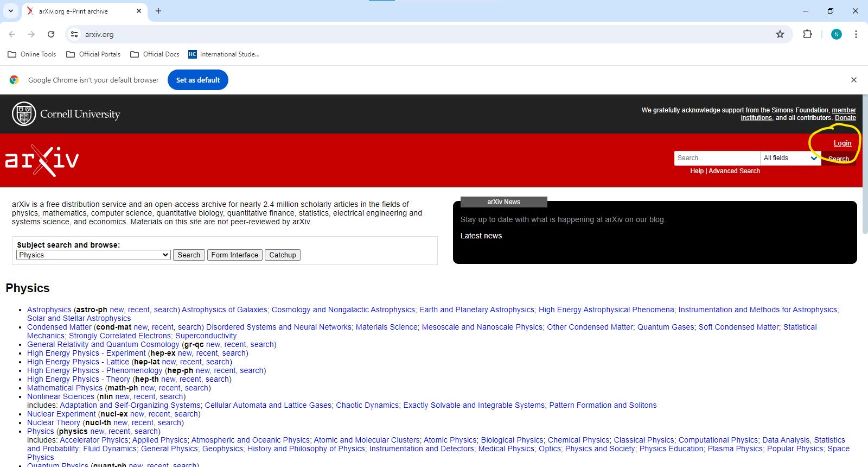The image size is (868, 467).
Task: Click search link for hep-th
Action: tap(218, 379)
